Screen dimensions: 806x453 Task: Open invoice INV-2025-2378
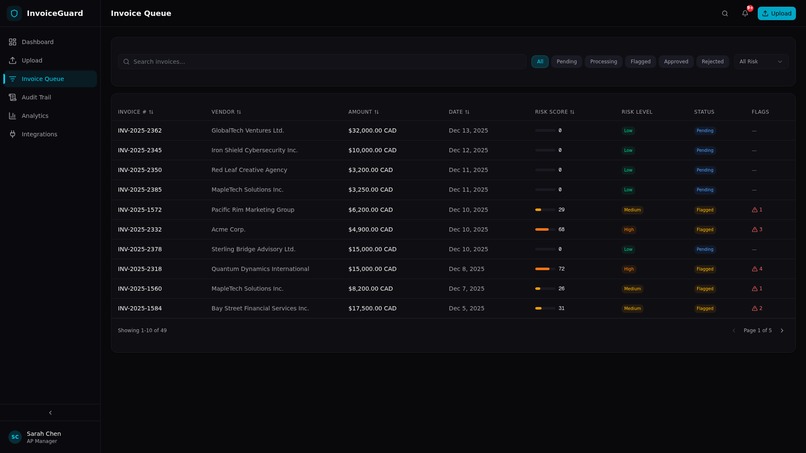[140, 249]
